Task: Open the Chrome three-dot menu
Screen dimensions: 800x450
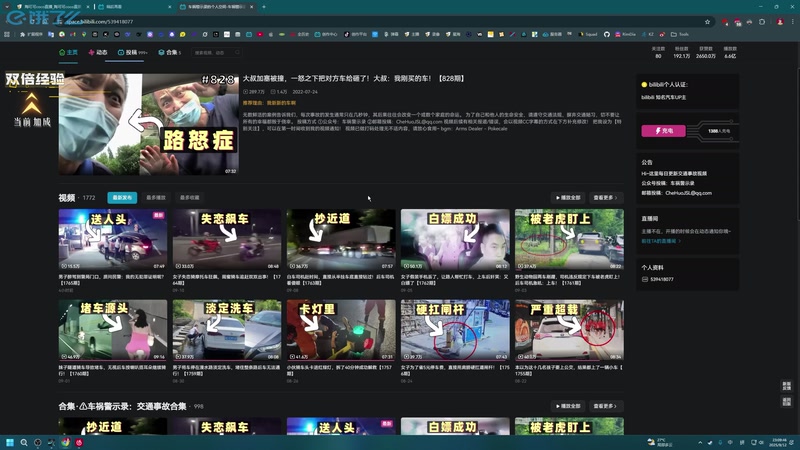Action: (x=792, y=22)
